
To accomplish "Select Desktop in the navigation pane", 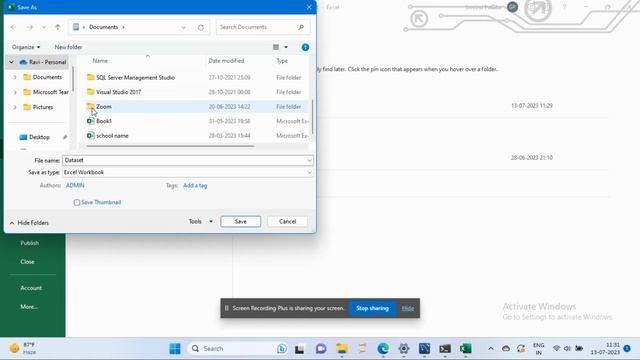I will [x=35, y=137].
